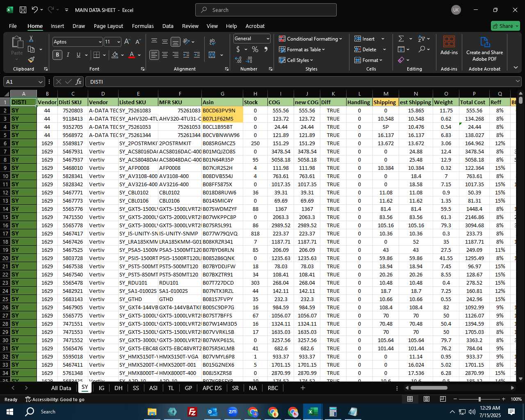Click the AutoSum sigma icon

(x=401, y=39)
